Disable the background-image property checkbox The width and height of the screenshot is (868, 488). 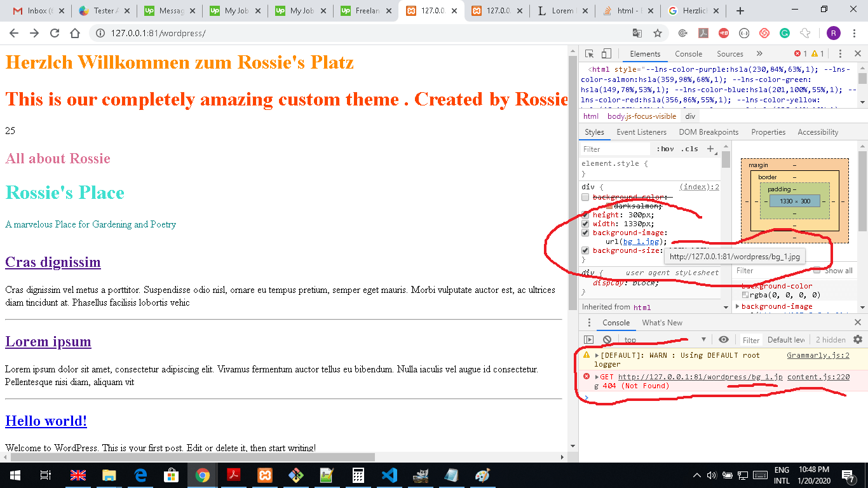tap(585, 233)
